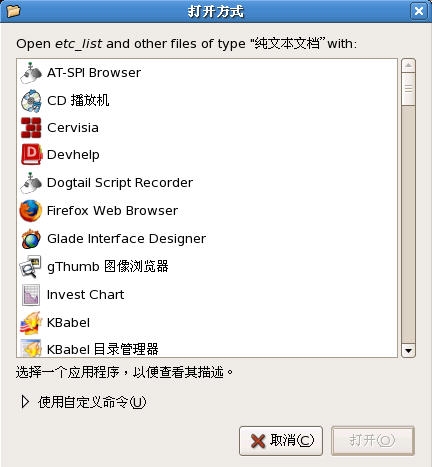Choose the Invest Chart graph icon

(x=31, y=295)
